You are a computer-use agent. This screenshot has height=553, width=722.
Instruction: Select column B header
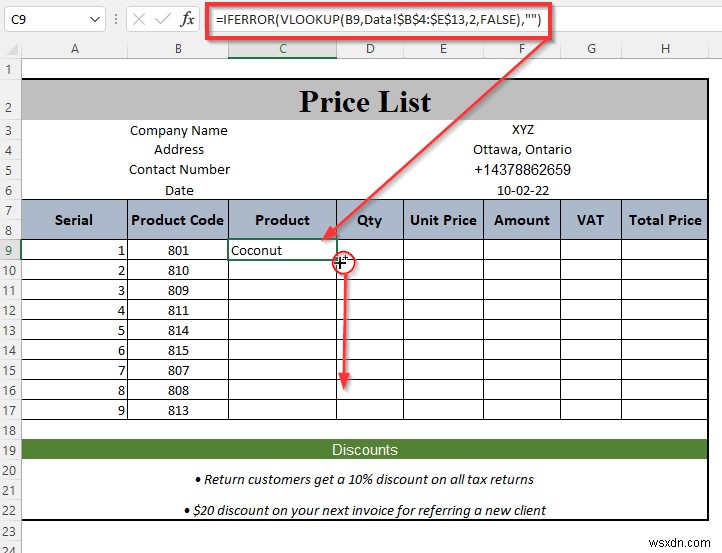tap(178, 49)
